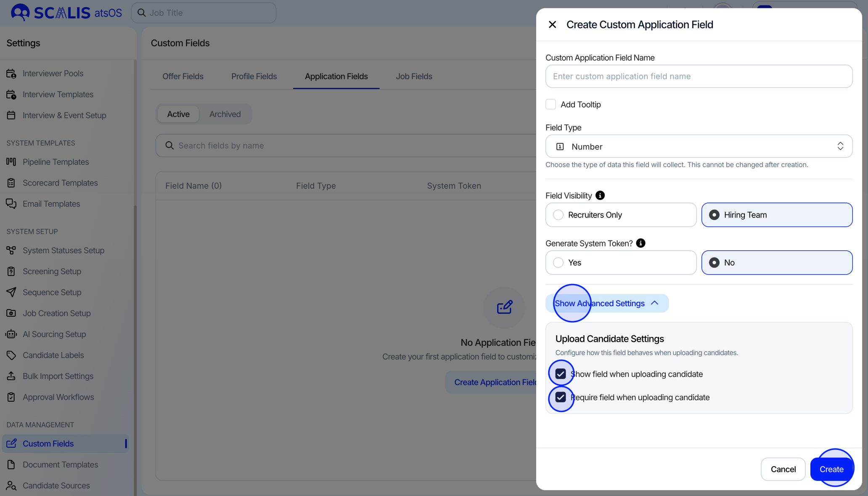Click the Field Type column header
The image size is (868, 496).
[x=315, y=186]
